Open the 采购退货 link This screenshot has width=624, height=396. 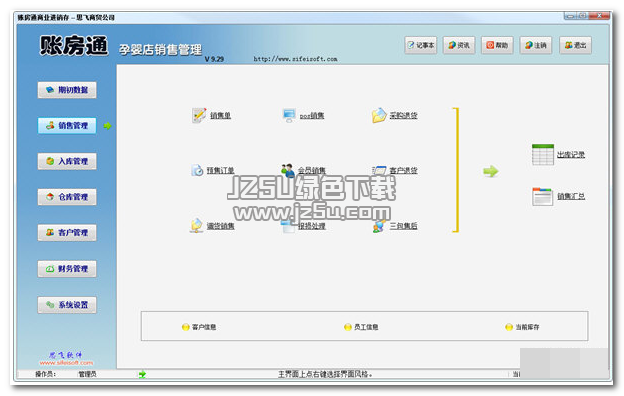click(403, 115)
